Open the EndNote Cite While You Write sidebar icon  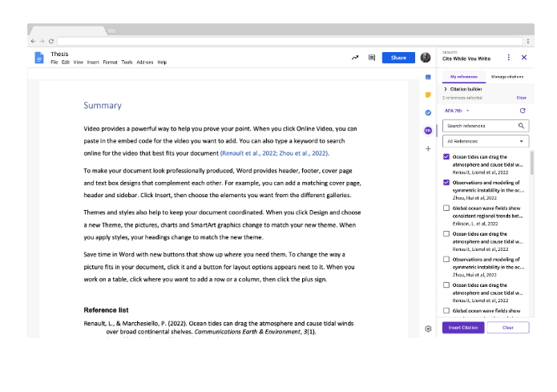[x=428, y=131]
